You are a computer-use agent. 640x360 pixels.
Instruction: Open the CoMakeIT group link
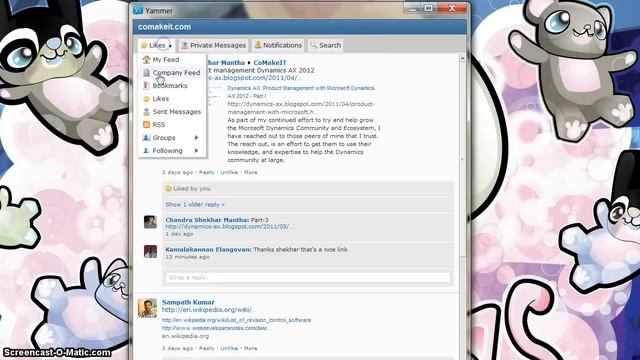pos(270,63)
